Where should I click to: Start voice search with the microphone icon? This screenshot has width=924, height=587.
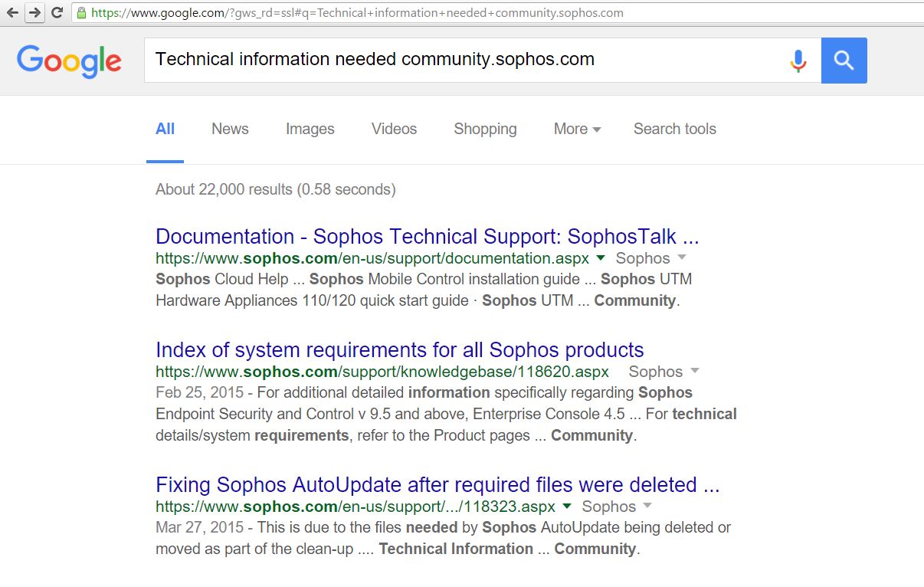pos(798,61)
